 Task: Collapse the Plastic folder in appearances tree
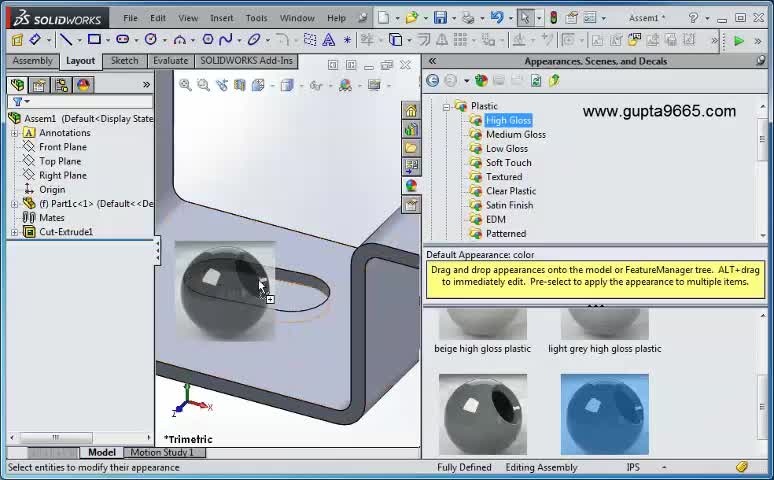[x=446, y=107]
